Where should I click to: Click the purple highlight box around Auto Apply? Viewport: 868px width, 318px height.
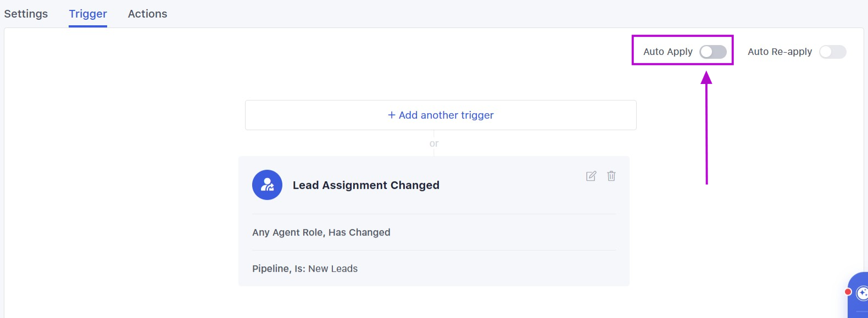pos(682,37)
